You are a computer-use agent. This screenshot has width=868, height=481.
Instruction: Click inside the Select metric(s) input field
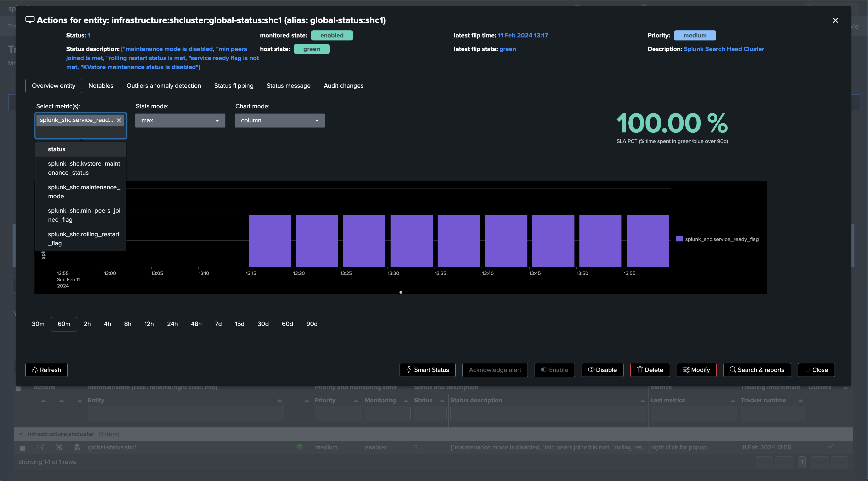pyautogui.click(x=81, y=132)
